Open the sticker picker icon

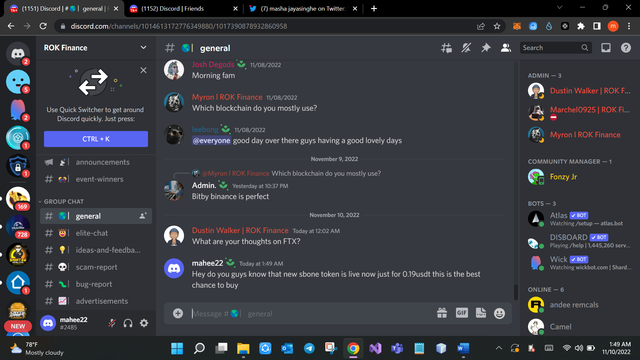pos(481,313)
